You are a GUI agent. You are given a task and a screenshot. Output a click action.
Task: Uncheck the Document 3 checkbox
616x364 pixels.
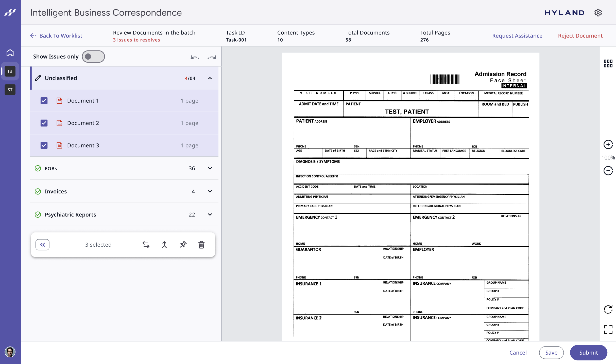(44, 145)
